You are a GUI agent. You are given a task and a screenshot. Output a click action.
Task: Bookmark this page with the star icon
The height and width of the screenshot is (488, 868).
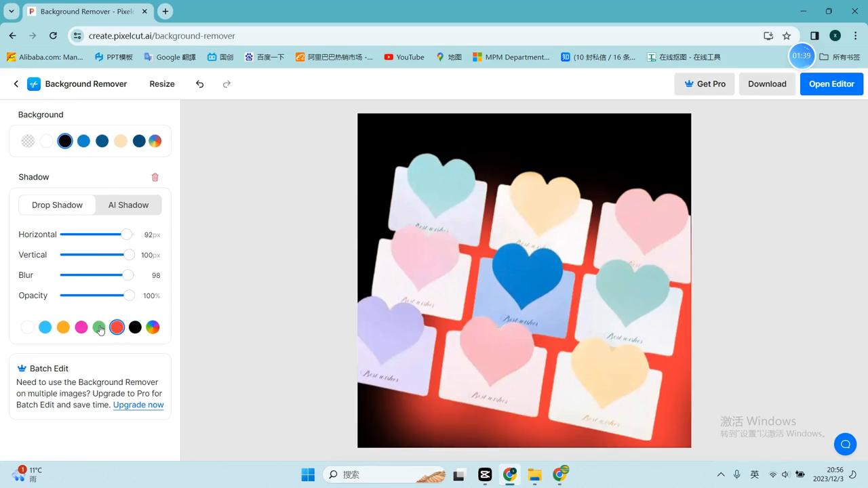tap(787, 36)
